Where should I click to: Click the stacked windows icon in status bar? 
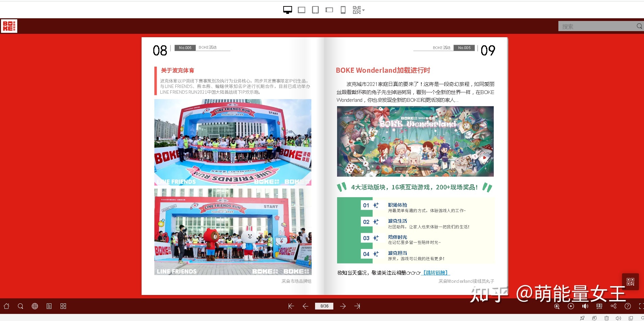tap(630, 318)
